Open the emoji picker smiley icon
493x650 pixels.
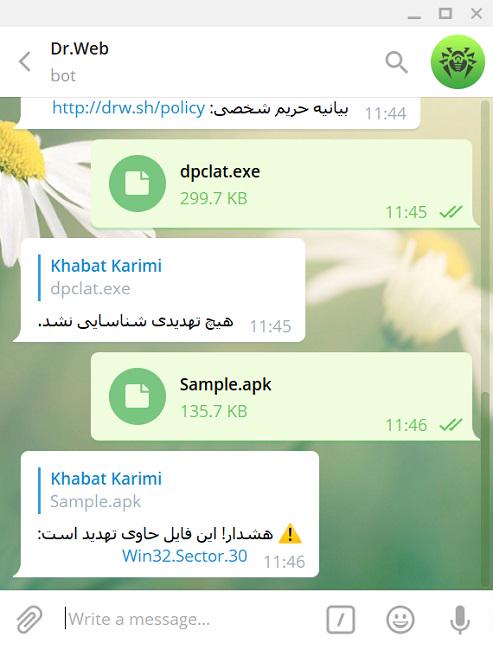click(400, 620)
